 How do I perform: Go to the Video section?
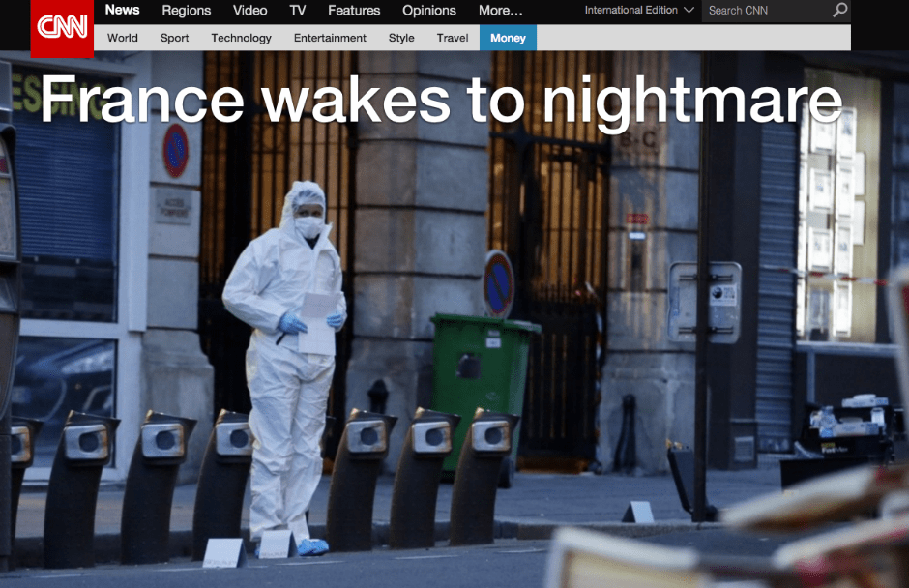coord(249,11)
